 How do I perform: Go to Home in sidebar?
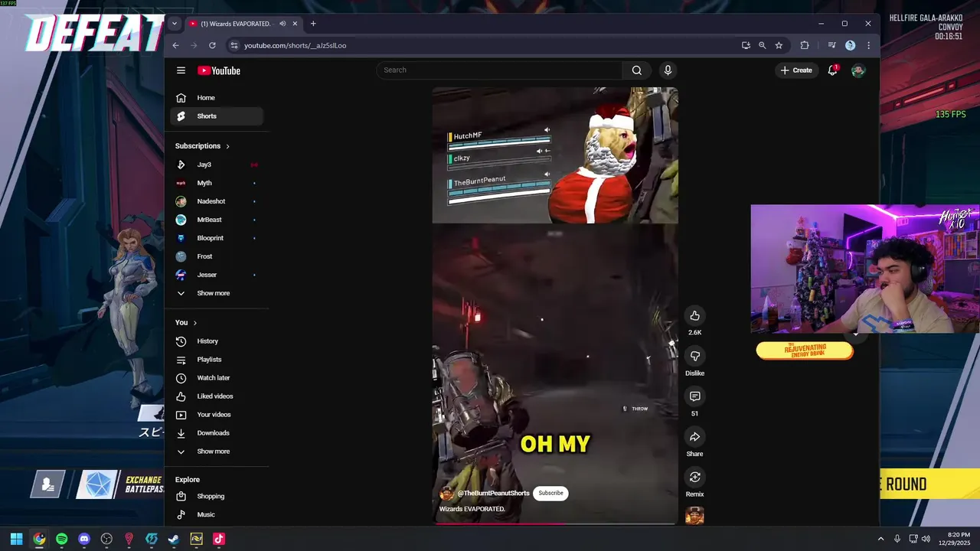coord(217,98)
